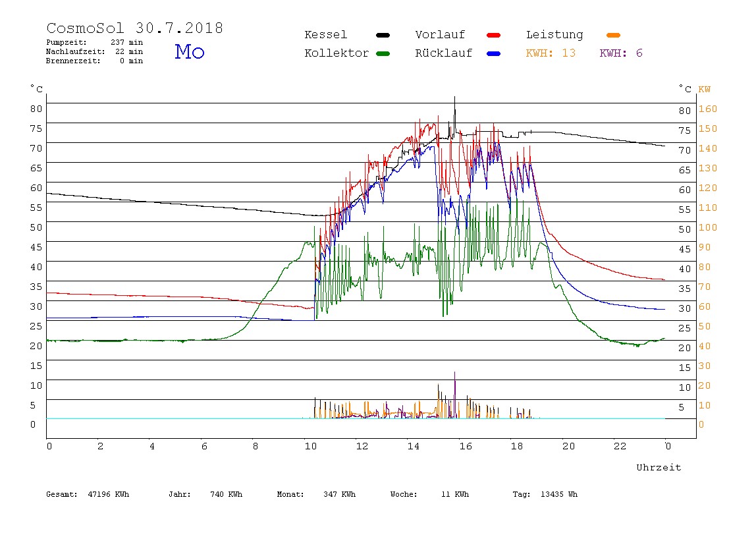Click the 'Woche: 11 KWh' entry
Viewport: 756px width, 535px height.
pyautogui.click(x=429, y=494)
